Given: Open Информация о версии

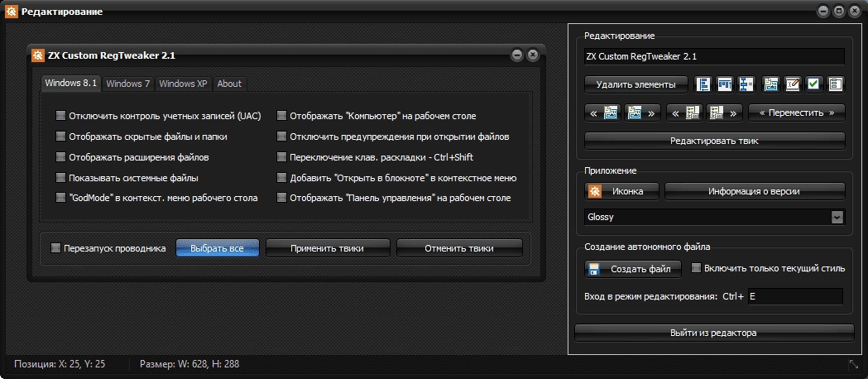Looking at the screenshot, I should tap(754, 191).
